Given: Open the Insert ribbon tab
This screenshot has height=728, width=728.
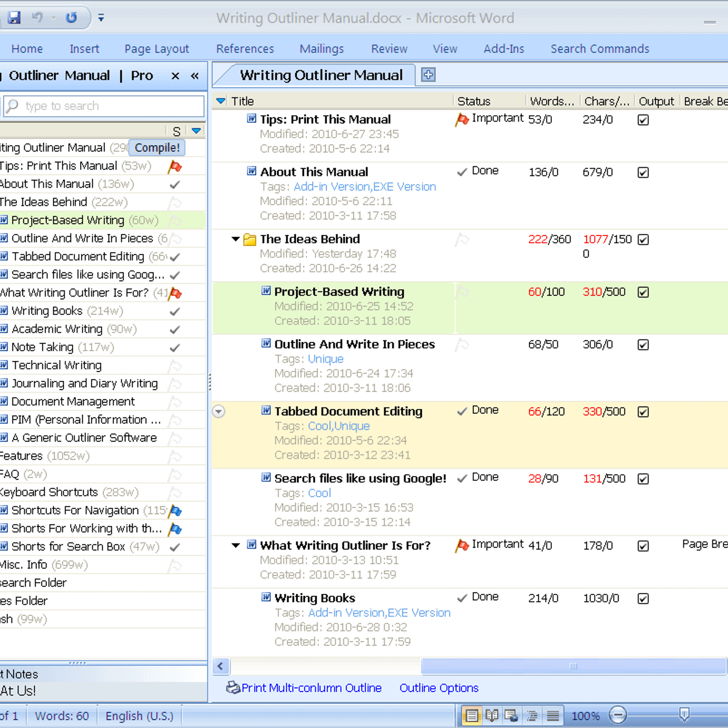Looking at the screenshot, I should point(84,49).
